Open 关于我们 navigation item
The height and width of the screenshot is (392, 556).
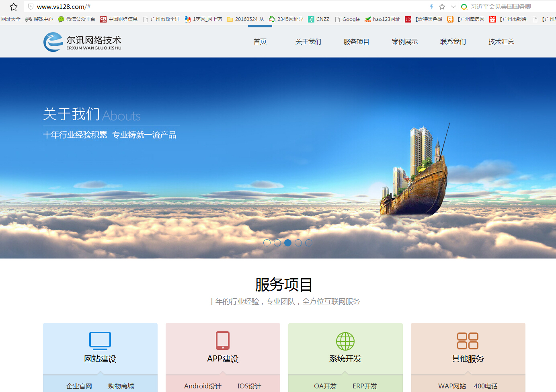click(x=308, y=41)
